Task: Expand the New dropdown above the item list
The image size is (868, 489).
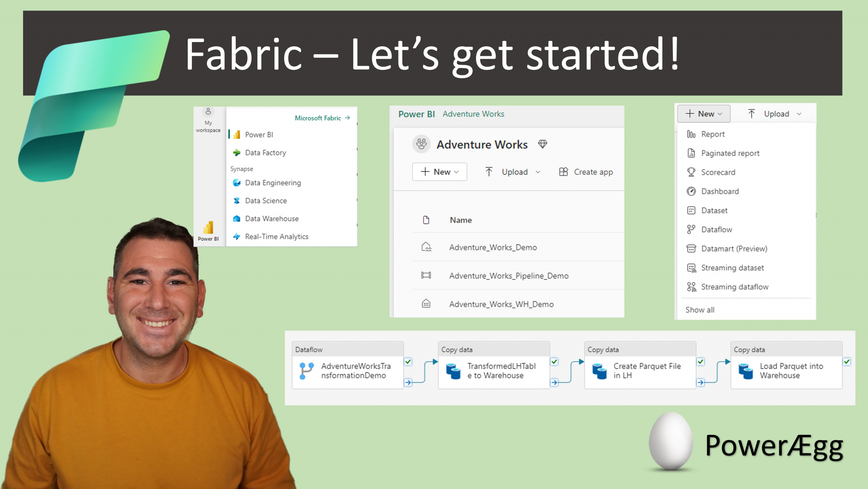Action: coord(704,114)
